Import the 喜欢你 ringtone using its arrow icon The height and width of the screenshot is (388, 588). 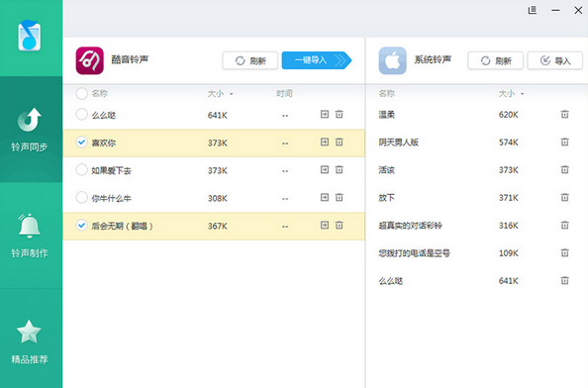[x=325, y=142]
